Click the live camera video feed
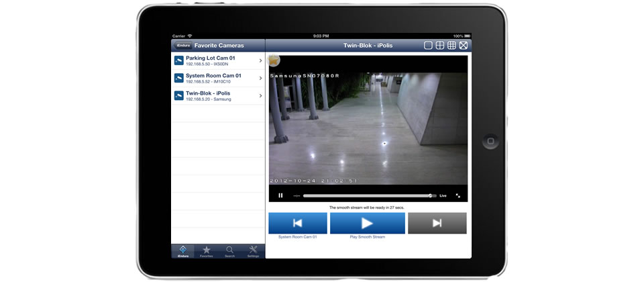644x282 pixels. 368,129
